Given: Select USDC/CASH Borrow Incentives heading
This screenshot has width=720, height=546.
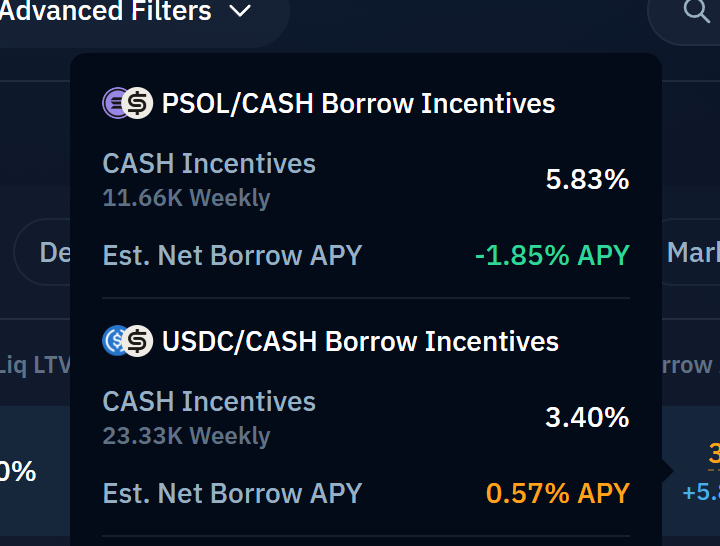Looking at the screenshot, I should (360, 341).
